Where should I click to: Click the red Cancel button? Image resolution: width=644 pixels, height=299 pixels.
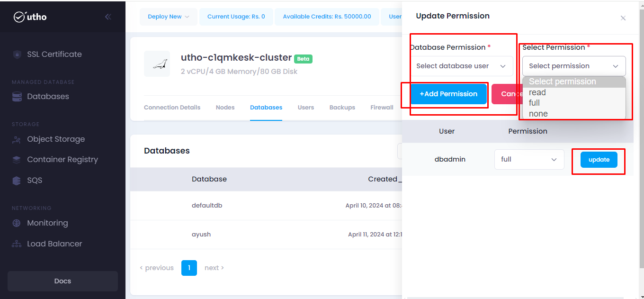click(x=507, y=94)
